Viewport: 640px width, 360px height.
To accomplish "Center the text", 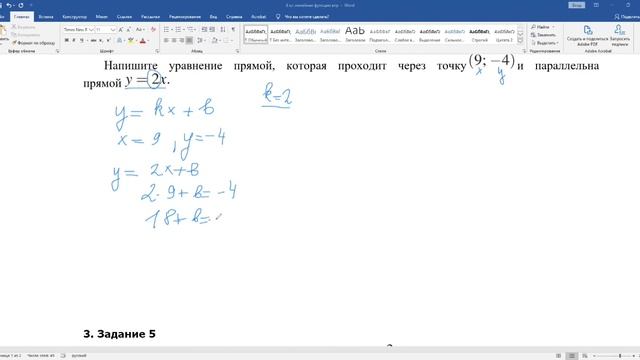I will 174,40.
